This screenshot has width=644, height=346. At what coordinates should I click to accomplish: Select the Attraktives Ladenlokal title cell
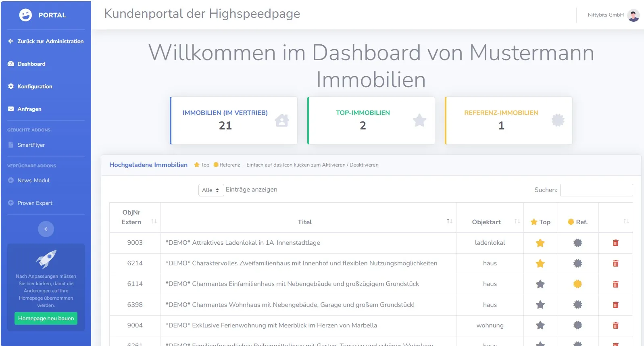pos(308,243)
